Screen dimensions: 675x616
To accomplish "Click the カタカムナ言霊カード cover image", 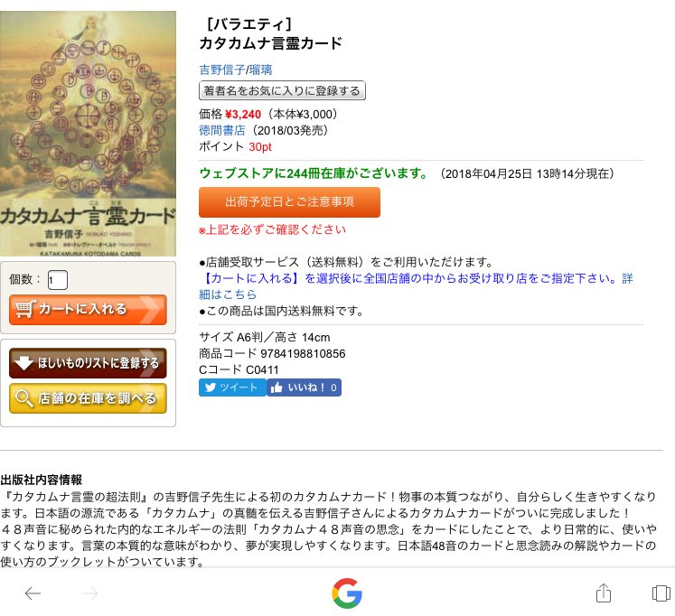I will pos(88,134).
